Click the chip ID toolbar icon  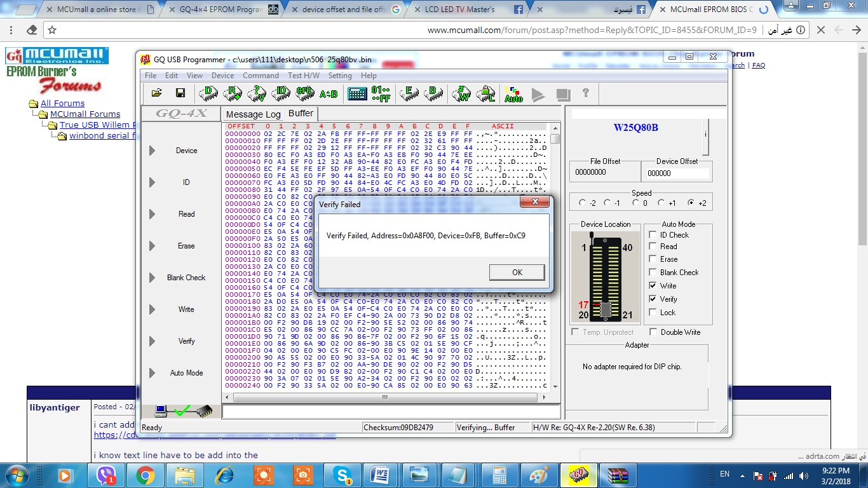coord(281,93)
